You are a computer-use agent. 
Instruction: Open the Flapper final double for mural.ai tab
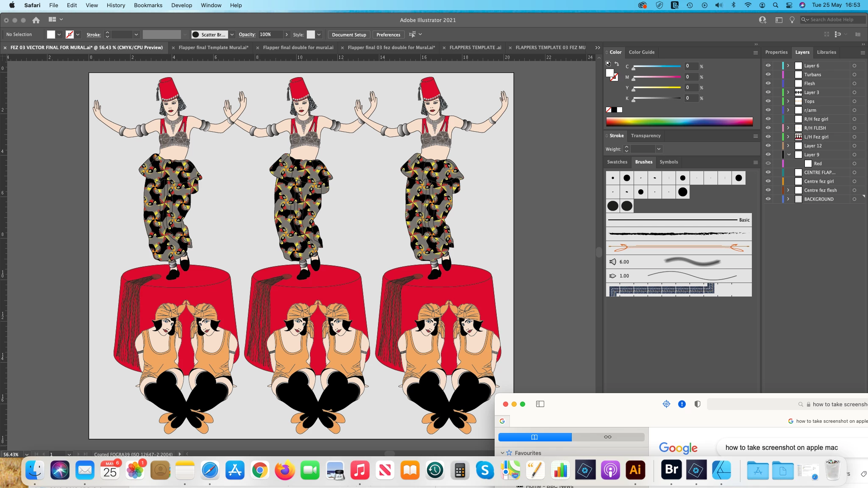tap(298, 47)
